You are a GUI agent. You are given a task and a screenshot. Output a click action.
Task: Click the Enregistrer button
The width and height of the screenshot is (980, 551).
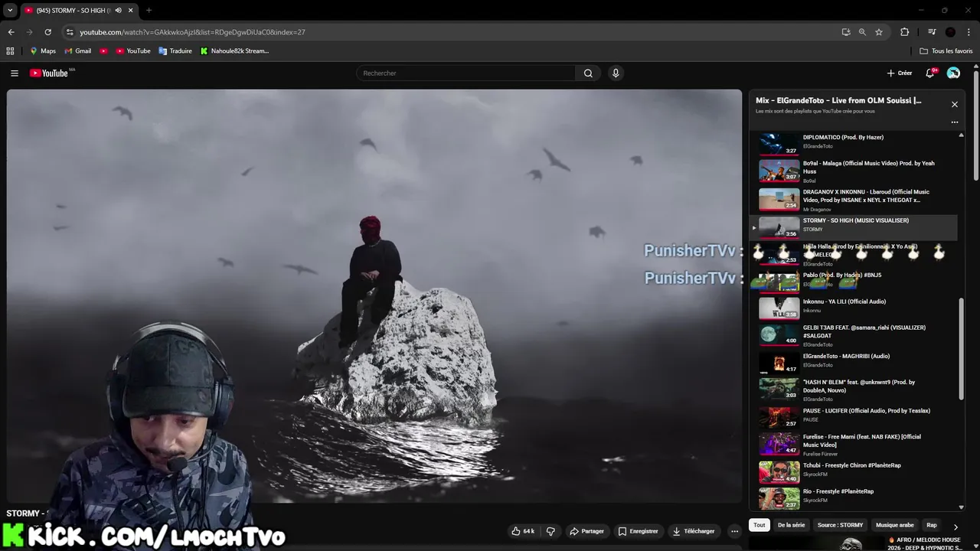(x=639, y=531)
